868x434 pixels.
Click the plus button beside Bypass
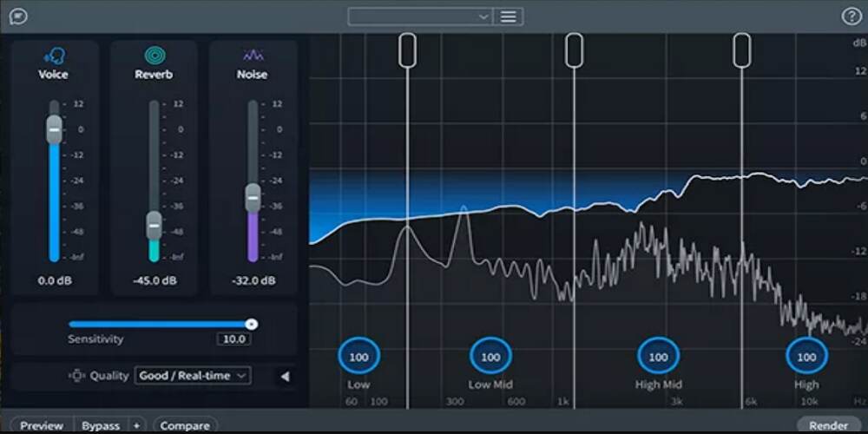pos(137,425)
